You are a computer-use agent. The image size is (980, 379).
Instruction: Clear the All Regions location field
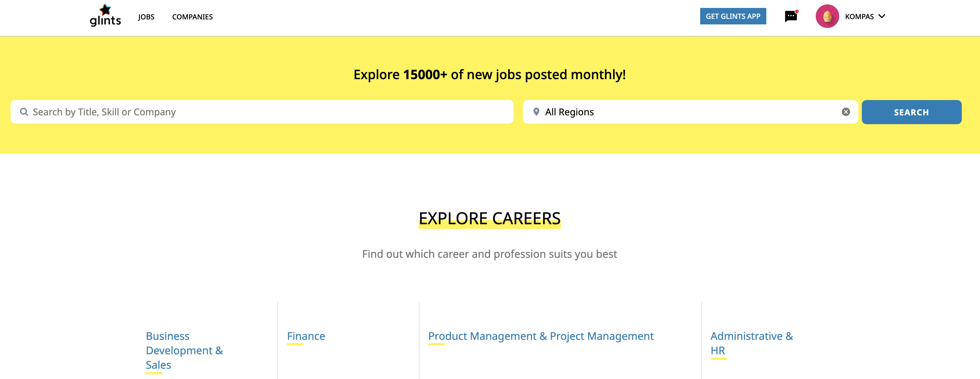846,112
